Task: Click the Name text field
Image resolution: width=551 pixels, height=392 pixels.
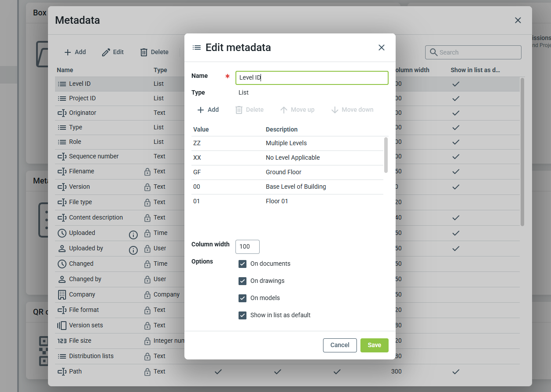Action: point(312,78)
